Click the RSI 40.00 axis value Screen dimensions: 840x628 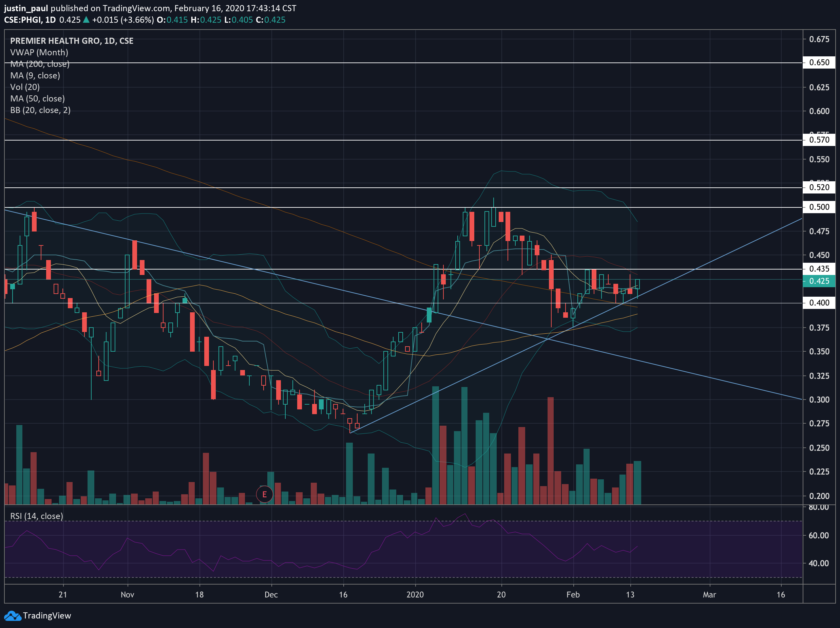[819, 564]
